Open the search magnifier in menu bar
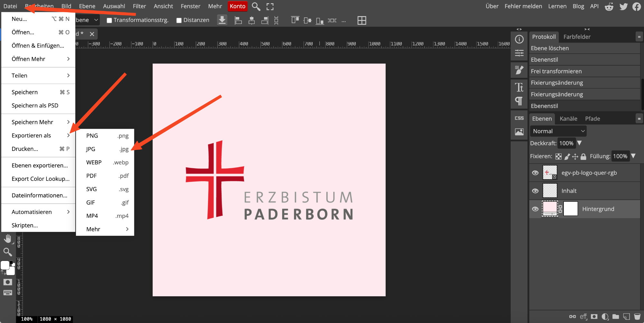This screenshot has height=323, width=644. click(x=256, y=6)
